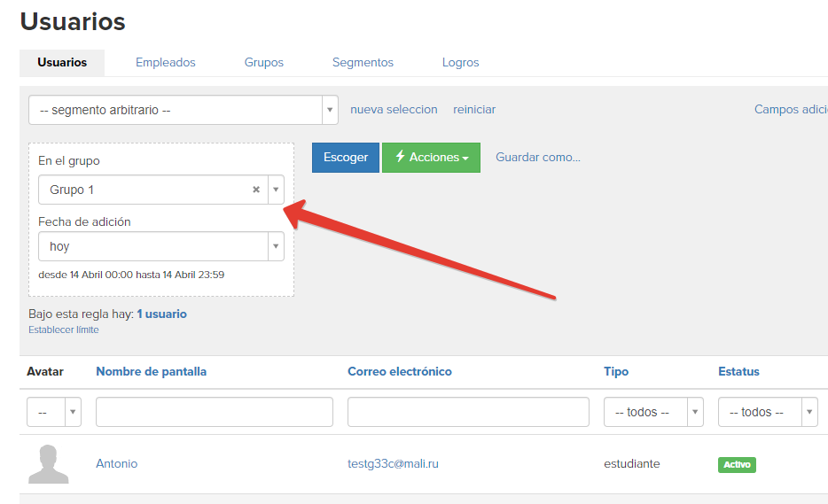
Task: Open the Estatus filter 'todos' dropdown
Action: [768, 412]
